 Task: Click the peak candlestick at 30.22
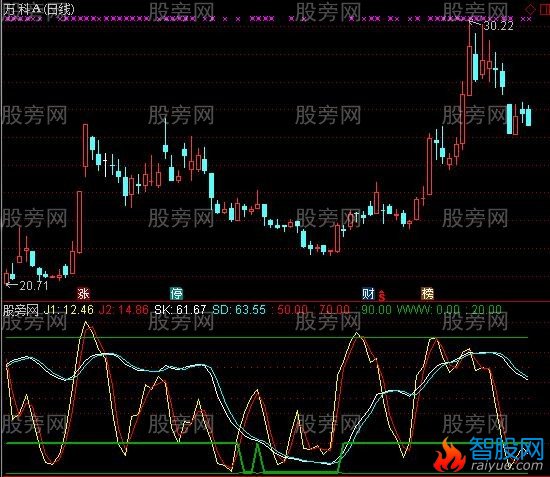469,59
